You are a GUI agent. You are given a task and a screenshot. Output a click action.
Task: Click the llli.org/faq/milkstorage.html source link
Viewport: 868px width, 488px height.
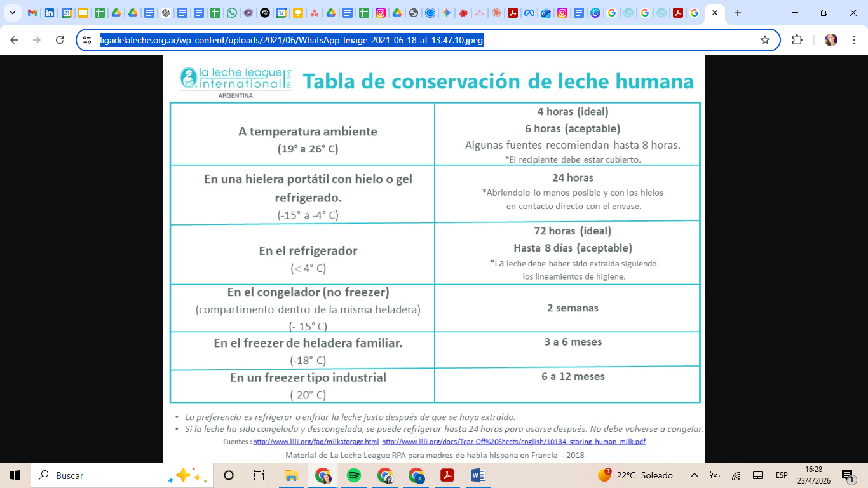coord(316,442)
